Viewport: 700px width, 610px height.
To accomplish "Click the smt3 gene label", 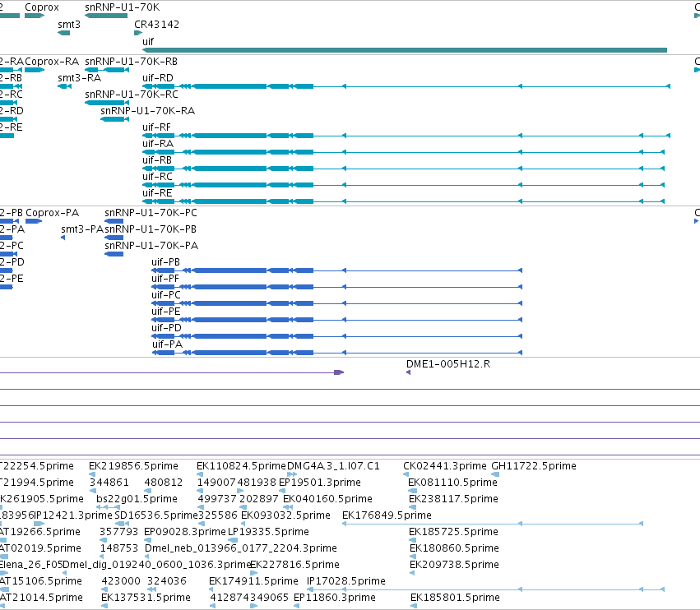I will pos(69,25).
